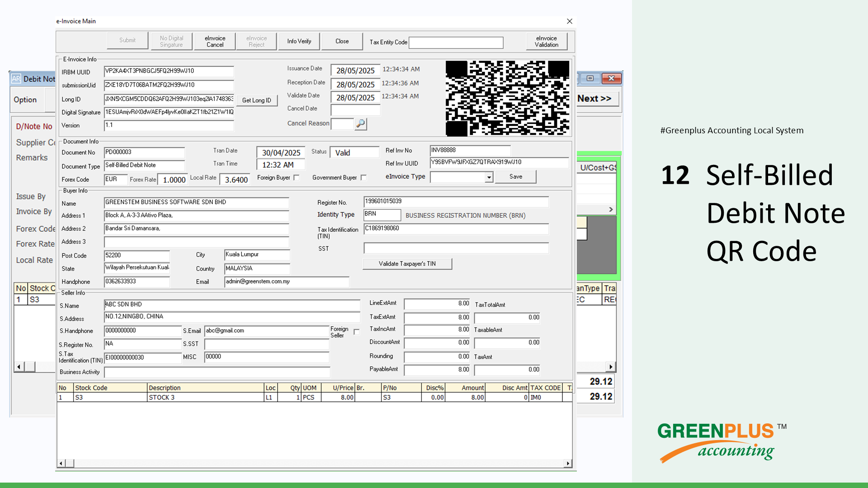
Task: Click the Post Code field
Action: pyautogui.click(x=137, y=256)
